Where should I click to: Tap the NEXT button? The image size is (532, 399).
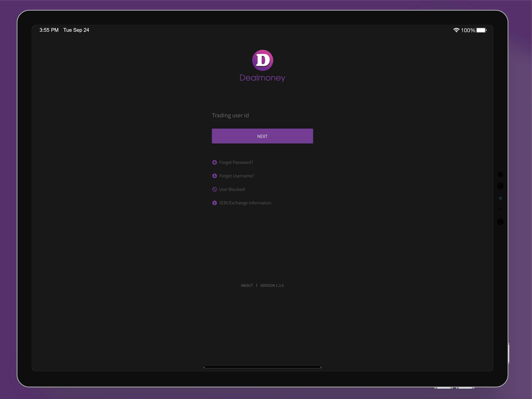click(262, 136)
